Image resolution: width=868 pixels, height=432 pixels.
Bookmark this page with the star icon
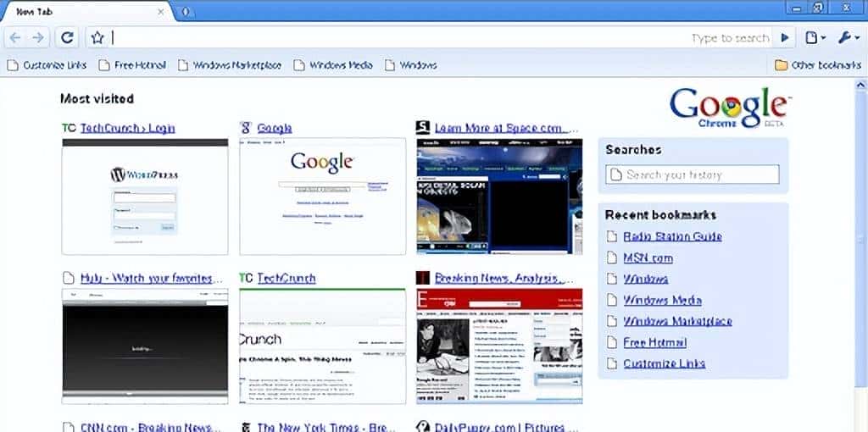[x=97, y=37]
